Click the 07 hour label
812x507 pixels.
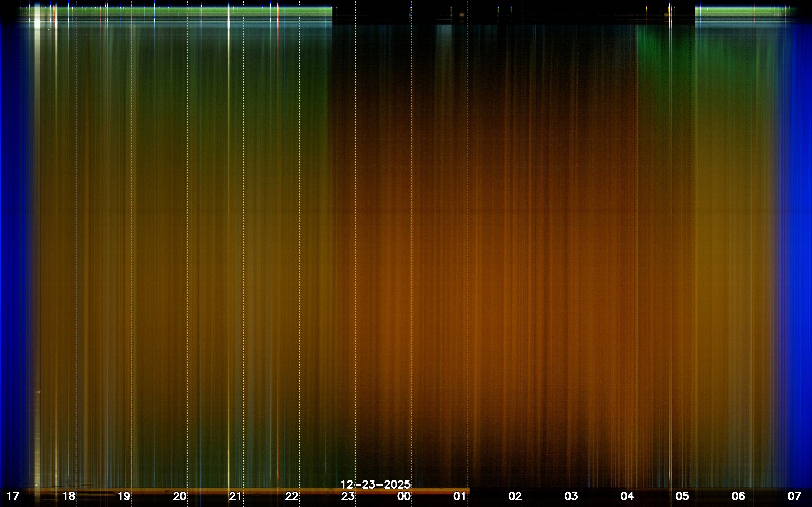794,496
